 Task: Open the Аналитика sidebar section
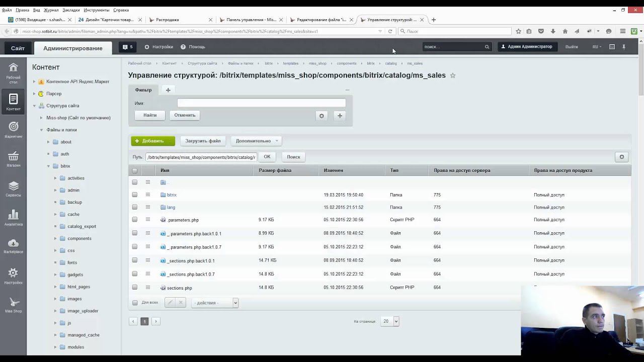coord(14,218)
